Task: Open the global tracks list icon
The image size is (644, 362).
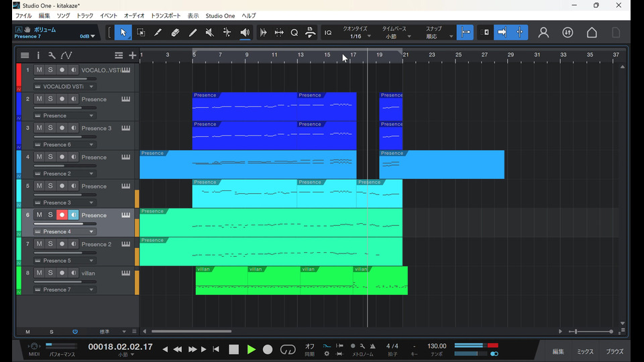Action: (x=119, y=55)
